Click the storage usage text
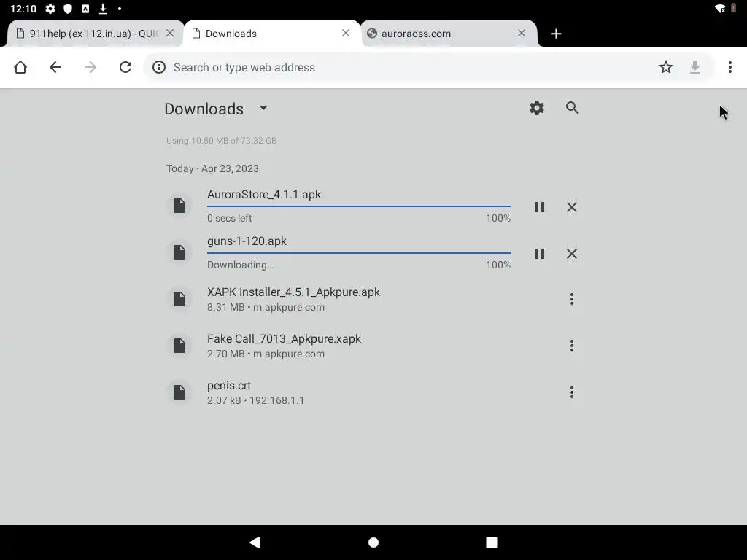The image size is (747, 560). point(221,141)
